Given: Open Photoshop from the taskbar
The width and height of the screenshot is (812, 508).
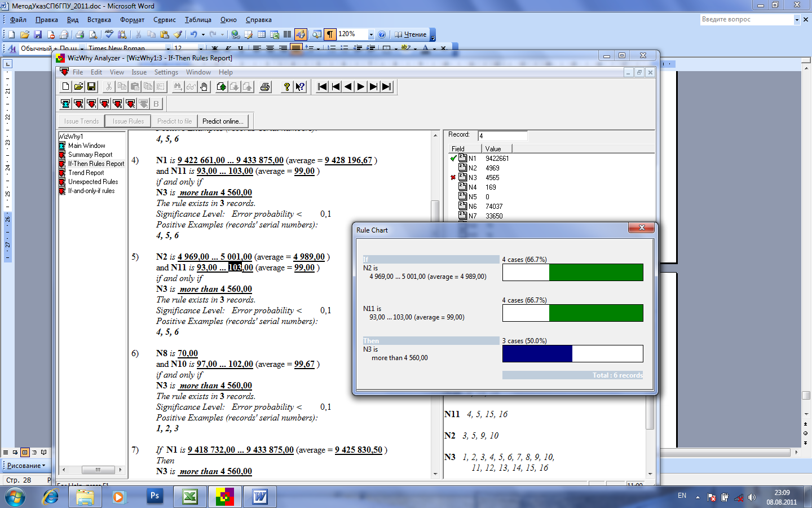Looking at the screenshot, I should [155, 497].
